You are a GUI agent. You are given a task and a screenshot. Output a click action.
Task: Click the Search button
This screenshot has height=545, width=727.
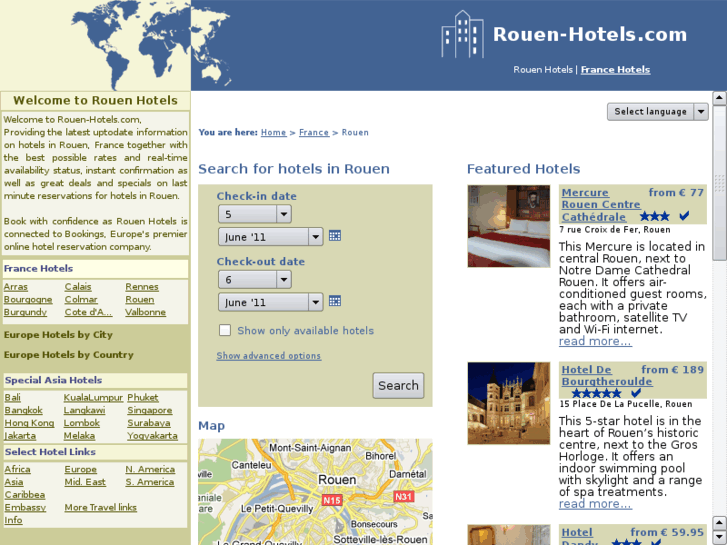(398, 385)
